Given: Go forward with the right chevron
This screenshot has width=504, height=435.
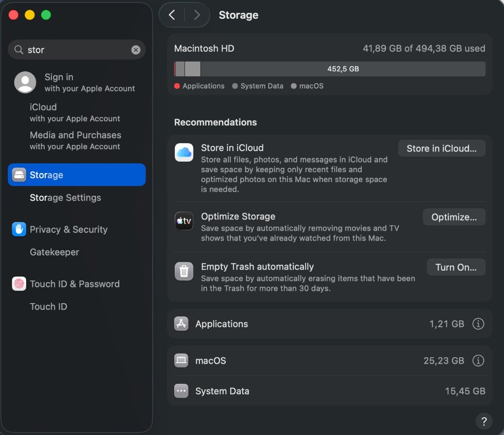Looking at the screenshot, I should [x=197, y=15].
